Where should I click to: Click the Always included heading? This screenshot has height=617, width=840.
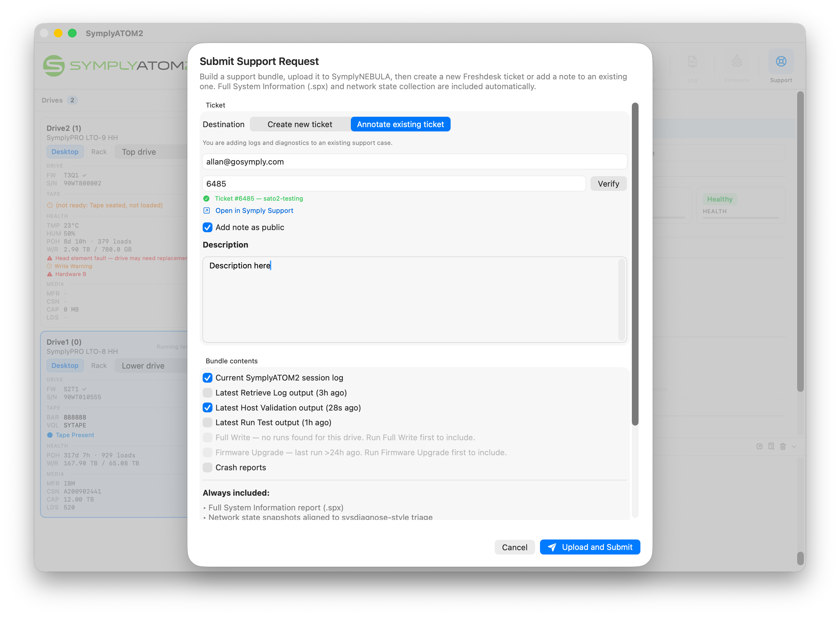pyautogui.click(x=236, y=493)
